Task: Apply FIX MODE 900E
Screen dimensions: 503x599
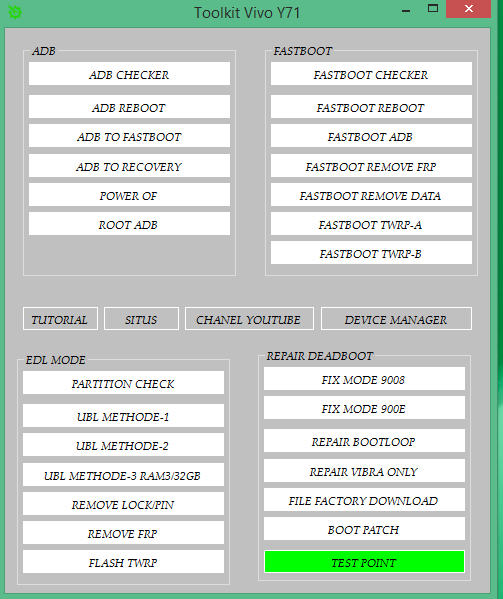Action: [x=364, y=408]
